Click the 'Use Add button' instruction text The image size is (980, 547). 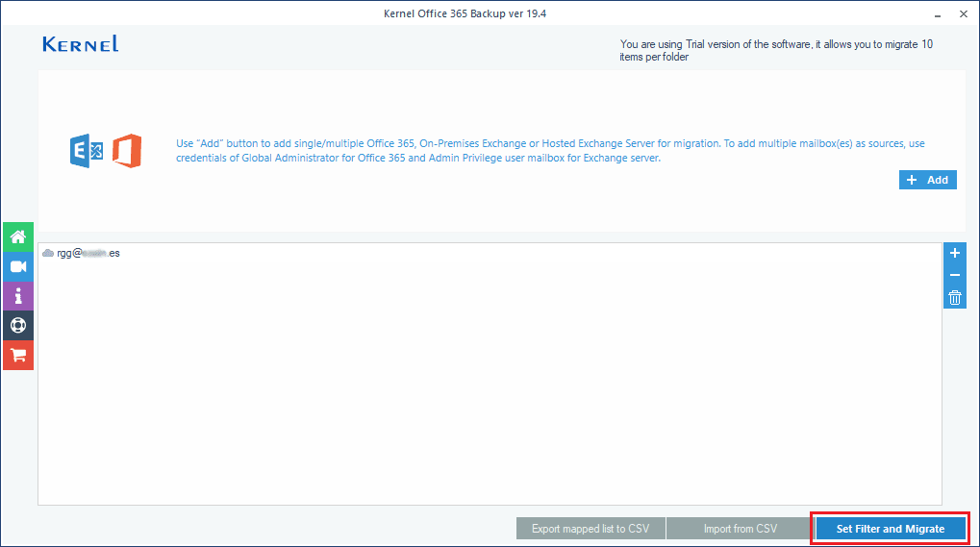550,151
